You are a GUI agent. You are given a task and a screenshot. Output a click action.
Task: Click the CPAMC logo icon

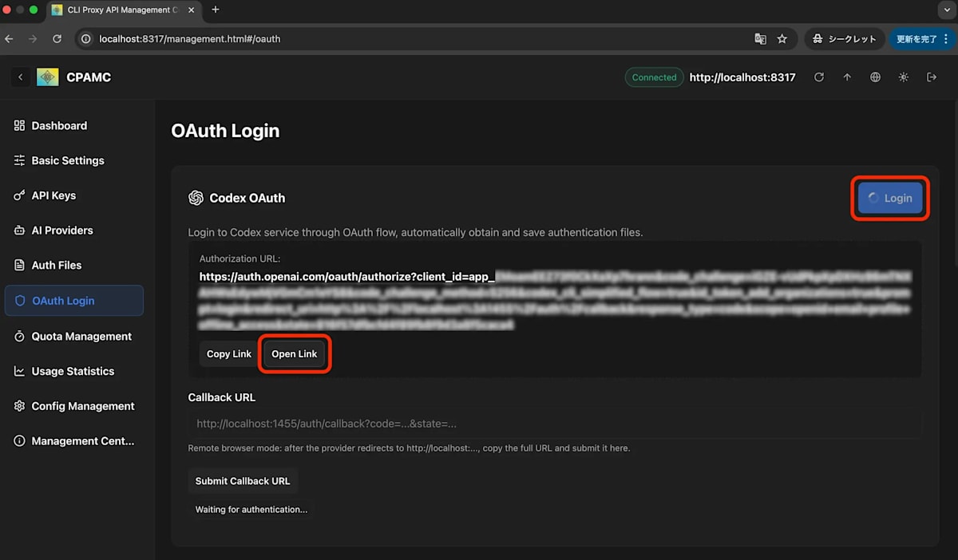pos(48,77)
